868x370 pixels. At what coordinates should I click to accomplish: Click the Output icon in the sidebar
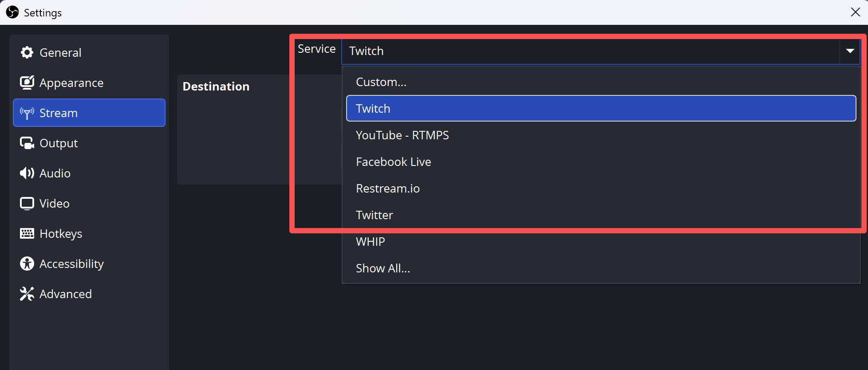tap(27, 143)
